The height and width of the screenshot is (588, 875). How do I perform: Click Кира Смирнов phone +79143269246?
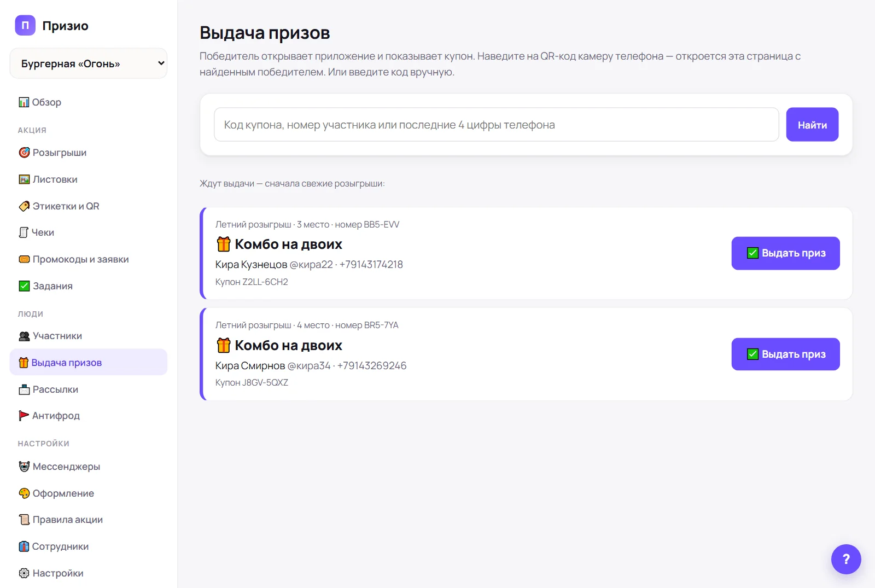coord(372,366)
